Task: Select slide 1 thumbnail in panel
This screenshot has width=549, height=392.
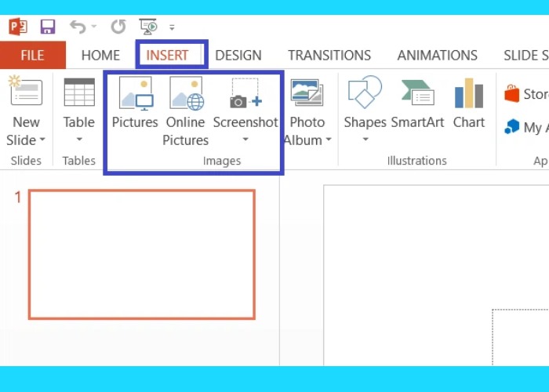Action: coord(142,254)
